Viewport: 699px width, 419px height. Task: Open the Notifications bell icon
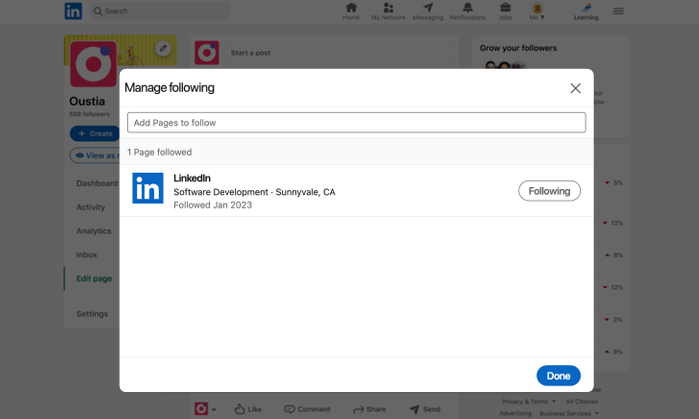(467, 11)
